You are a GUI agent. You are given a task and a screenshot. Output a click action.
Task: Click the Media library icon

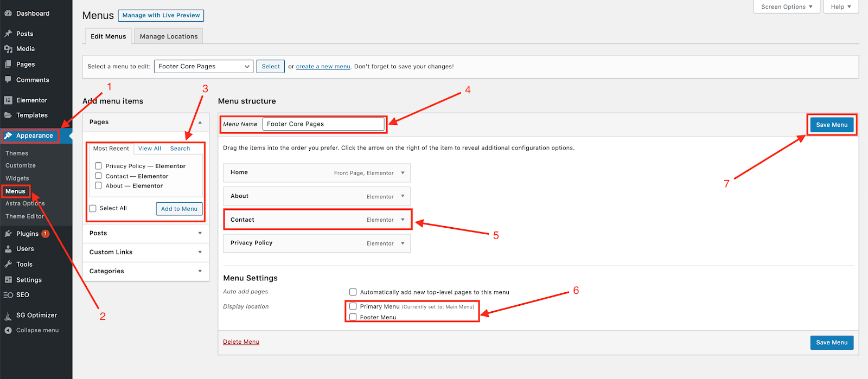tap(8, 49)
